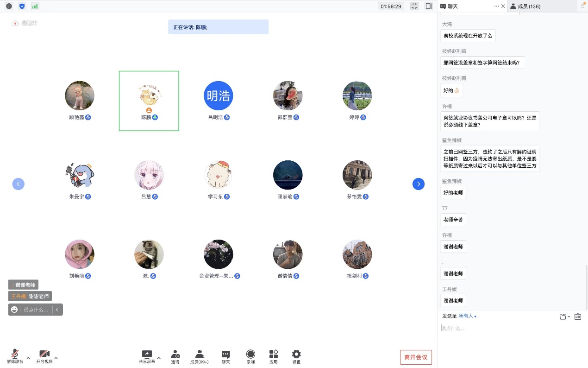588x368 pixels.
Task: Open 设置 gear in the bottom toolbar
Action: pyautogui.click(x=296, y=355)
